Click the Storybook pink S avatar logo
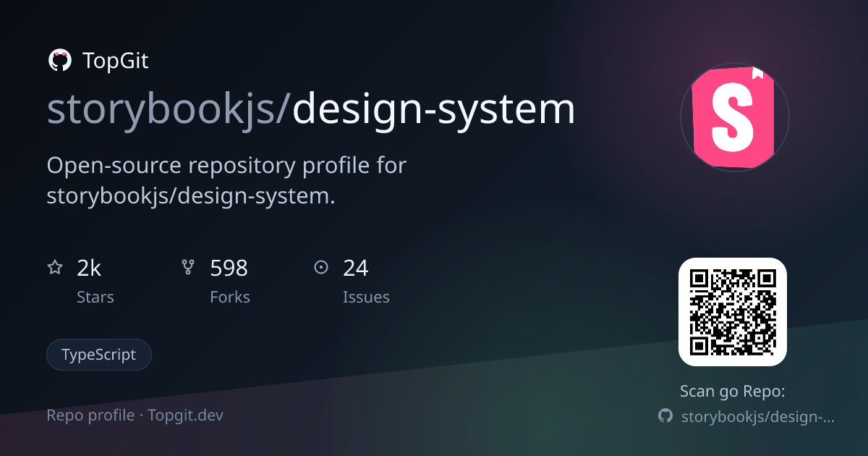Screen dimensions: 868x456 point(735,117)
